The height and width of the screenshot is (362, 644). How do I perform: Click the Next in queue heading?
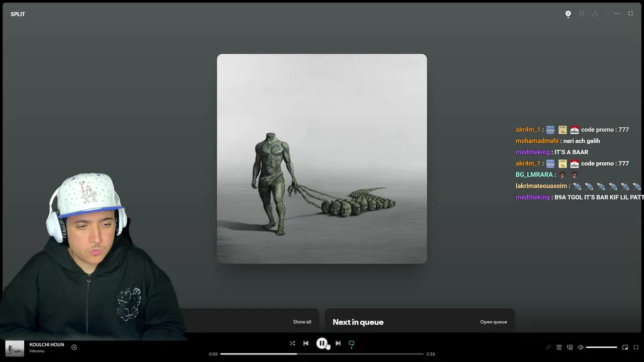pos(358,322)
